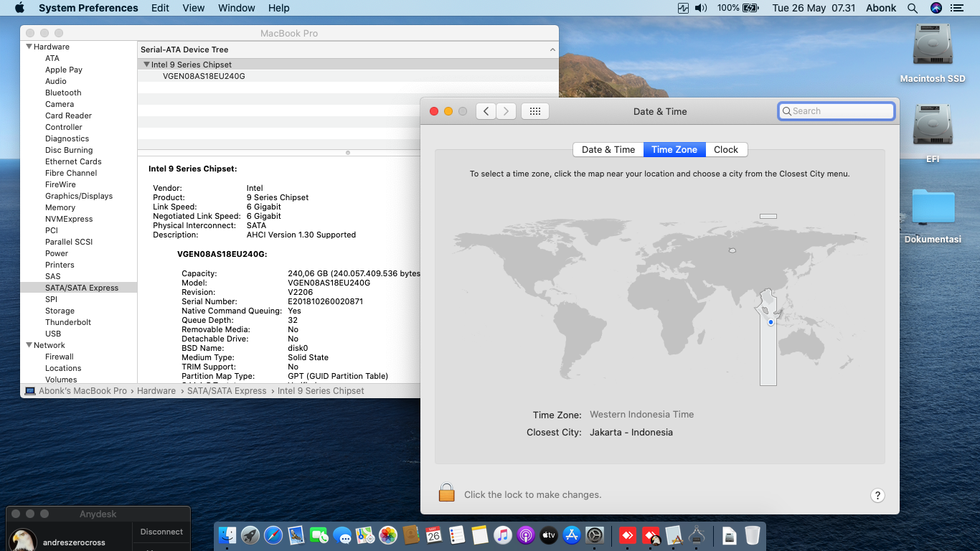The height and width of the screenshot is (551, 980).
Task: Open the Closest City menu showing Jakarta
Action: pos(631,433)
